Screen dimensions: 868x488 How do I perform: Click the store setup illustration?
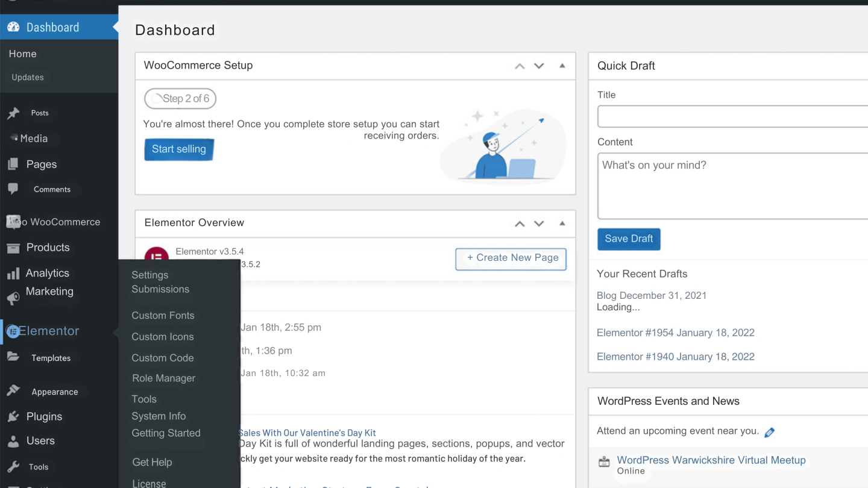tap(503, 145)
